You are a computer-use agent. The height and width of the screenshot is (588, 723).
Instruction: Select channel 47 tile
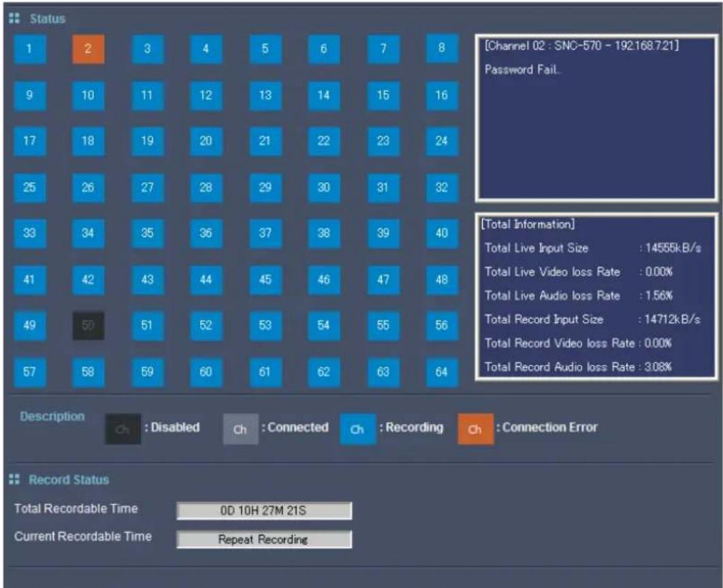tap(383, 280)
